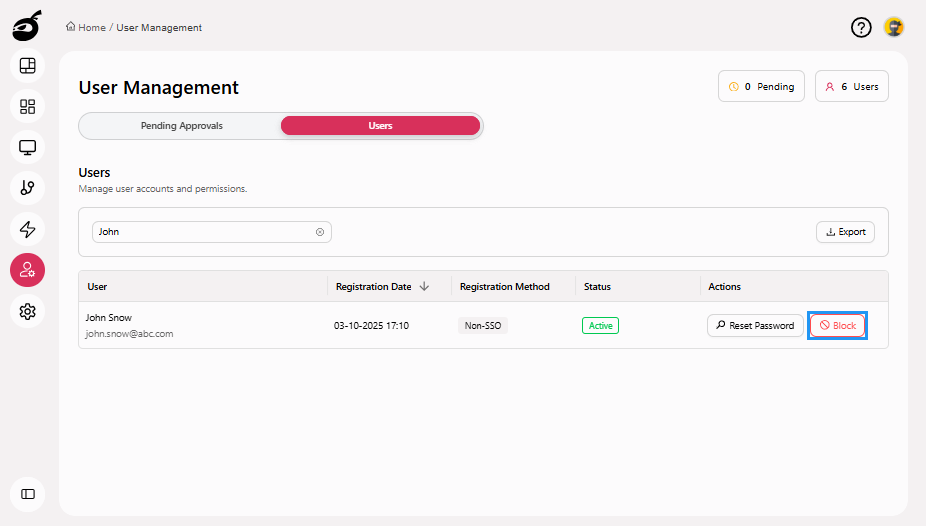Screen dimensions: 926x526
Task: Switch to Pending Approvals tab
Action: click(181, 126)
